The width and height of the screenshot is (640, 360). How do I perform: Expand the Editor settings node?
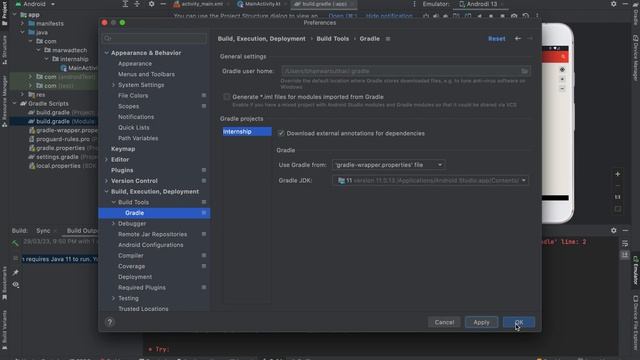(x=107, y=160)
